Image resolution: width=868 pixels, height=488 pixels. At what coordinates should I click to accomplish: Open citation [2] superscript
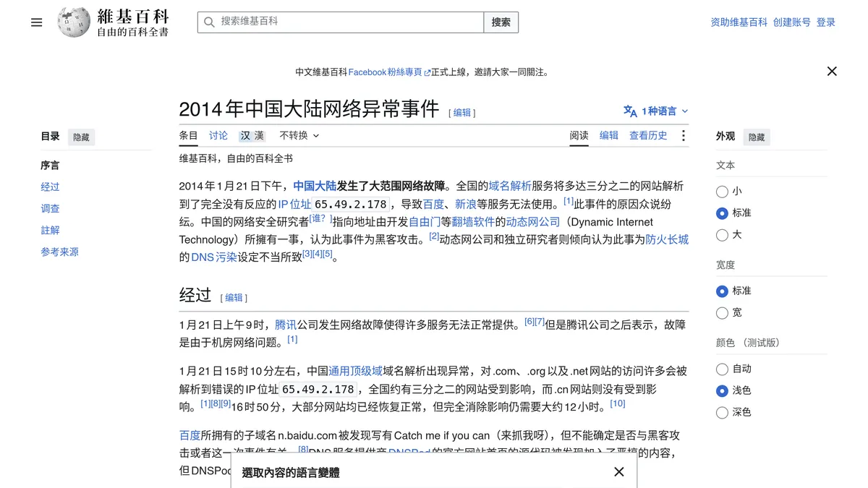pos(434,236)
